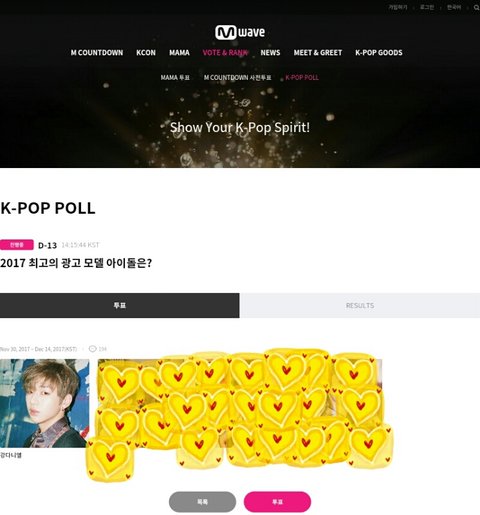480x515 pixels.
Task: Open the NEWS page
Action: point(270,53)
